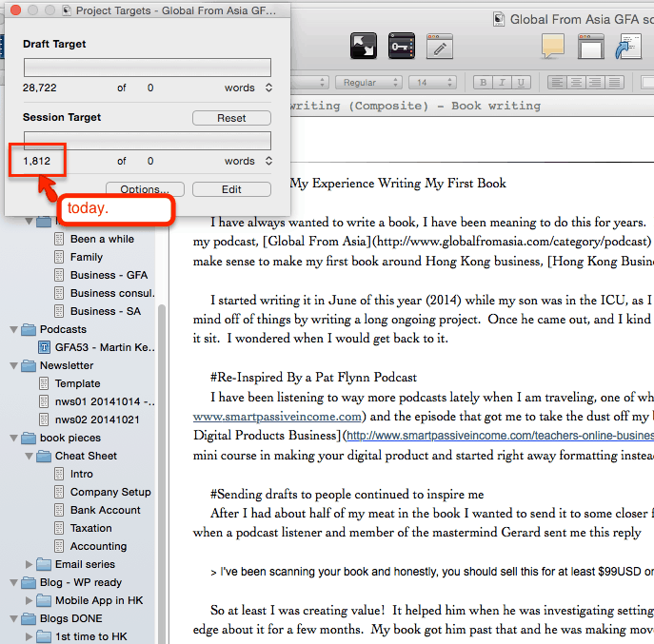Open the yellow comment bubble icon

[x=553, y=47]
